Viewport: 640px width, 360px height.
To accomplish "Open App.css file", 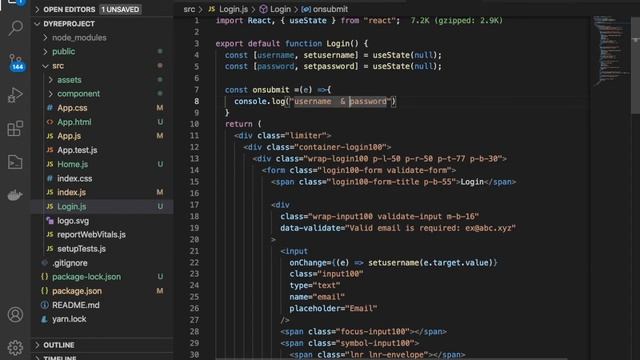I will pyautogui.click(x=103, y=108).
